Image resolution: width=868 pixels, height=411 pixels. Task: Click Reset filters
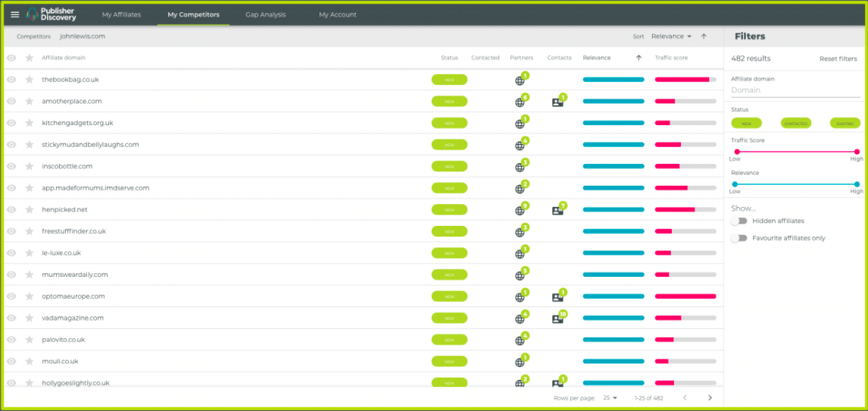click(838, 58)
